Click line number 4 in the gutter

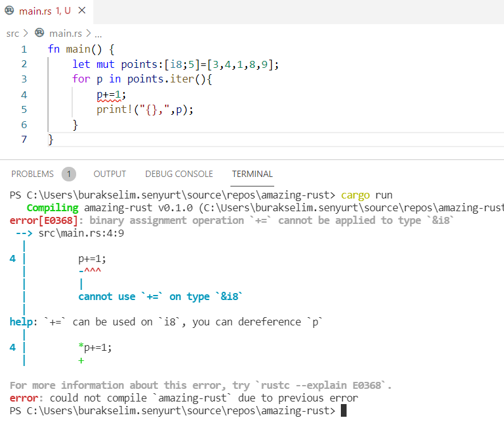[x=24, y=95]
